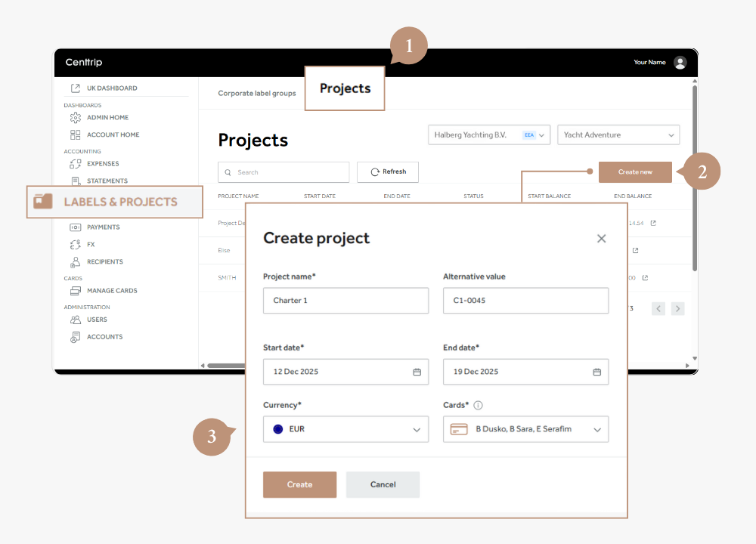This screenshot has height=544, width=756.
Task: Click the Manage Cards icon
Action: [75, 291]
